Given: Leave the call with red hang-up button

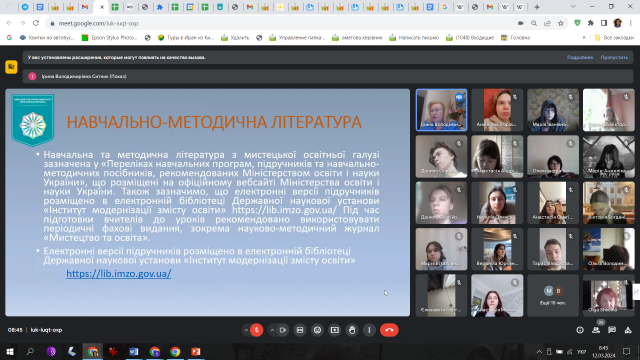Looking at the screenshot, I should (x=389, y=330).
